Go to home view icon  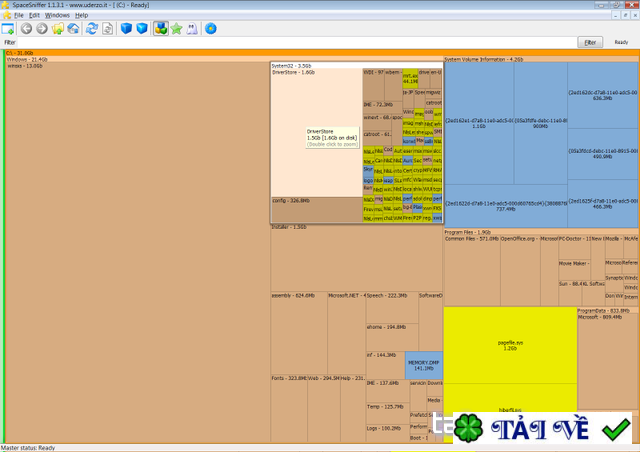click(x=73, y=29)
